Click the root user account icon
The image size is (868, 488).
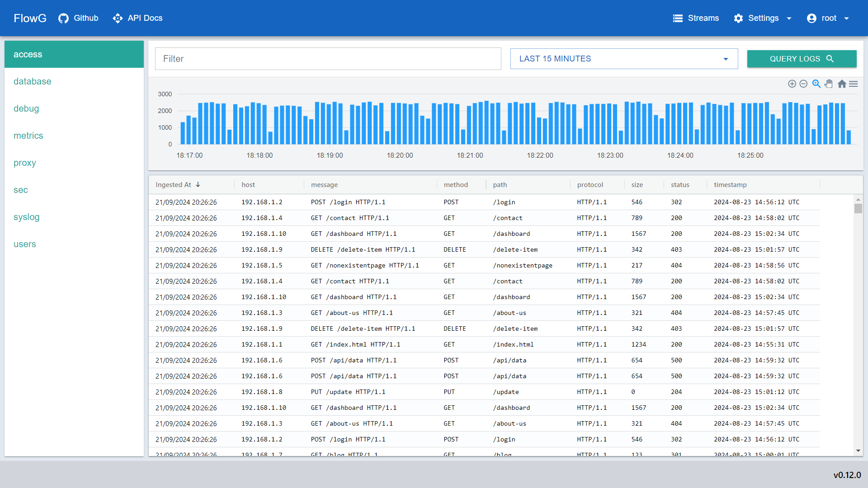[x=812, y=18]
